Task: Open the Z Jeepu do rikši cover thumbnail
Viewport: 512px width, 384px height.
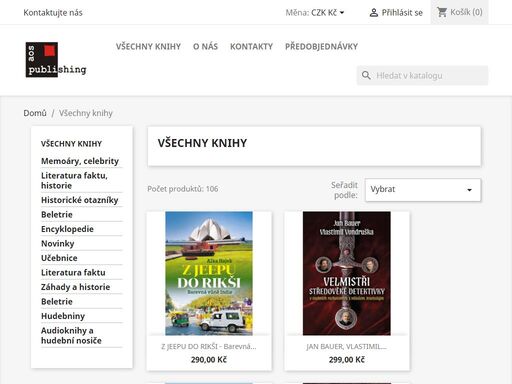Action: (209, 273)
